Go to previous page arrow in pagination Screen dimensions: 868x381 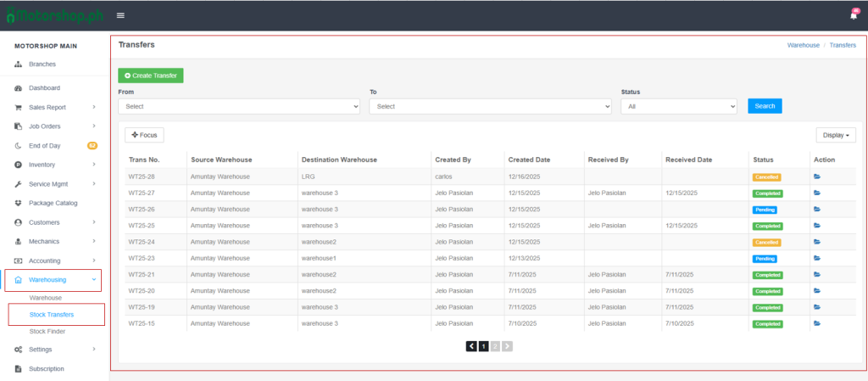pos(471,346)
